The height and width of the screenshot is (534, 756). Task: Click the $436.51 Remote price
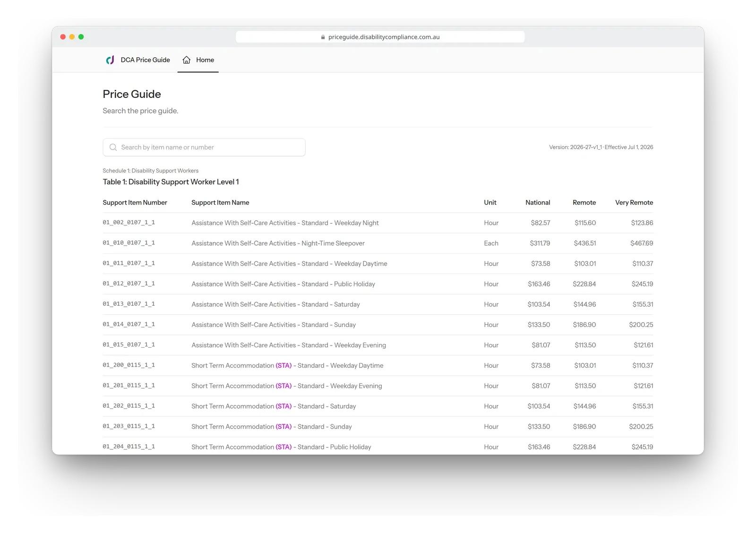(x=585, y=243)
